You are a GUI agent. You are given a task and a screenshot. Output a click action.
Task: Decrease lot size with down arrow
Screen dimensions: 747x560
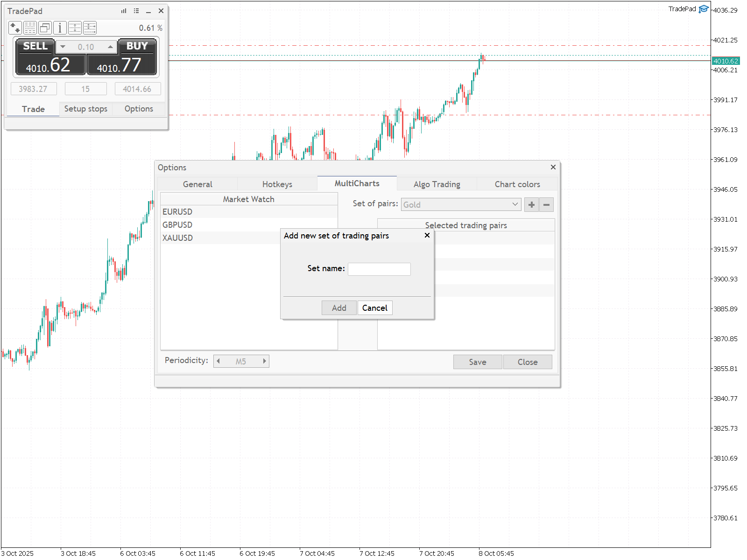click(63, 47)
